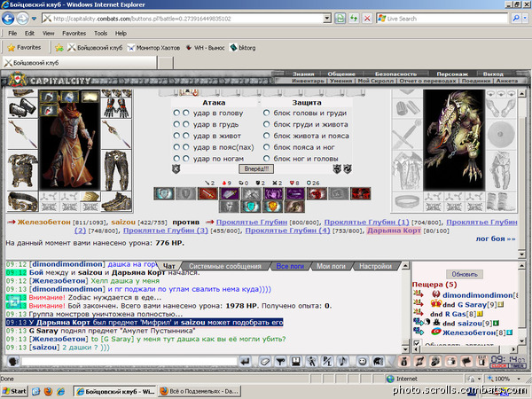The height and width of the screenshot is (399, 532).
Task: Toggle the music note sound icon
Action: point(343,362)
